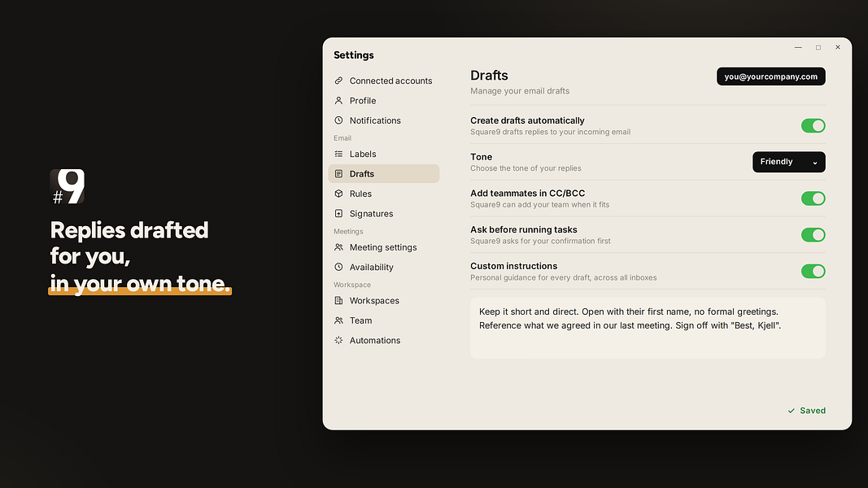Click the Settings window title
The image size is (868, 488).
click(354, 54)
